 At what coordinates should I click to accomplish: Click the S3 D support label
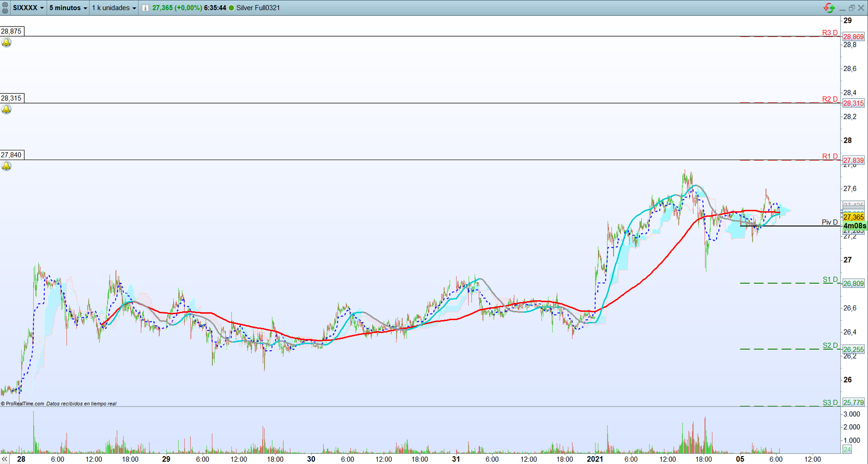click(x=830, y=403)
